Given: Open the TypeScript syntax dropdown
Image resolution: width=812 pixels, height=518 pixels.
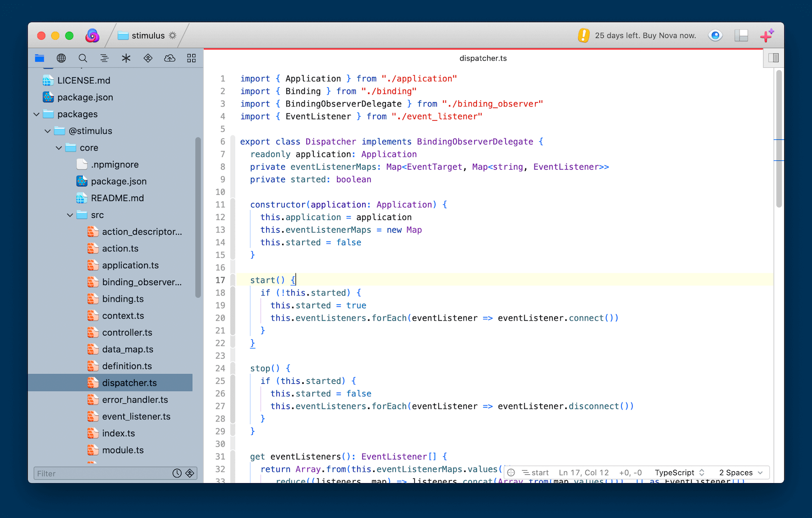Looking at the screenshot, I should pos(679,473).
